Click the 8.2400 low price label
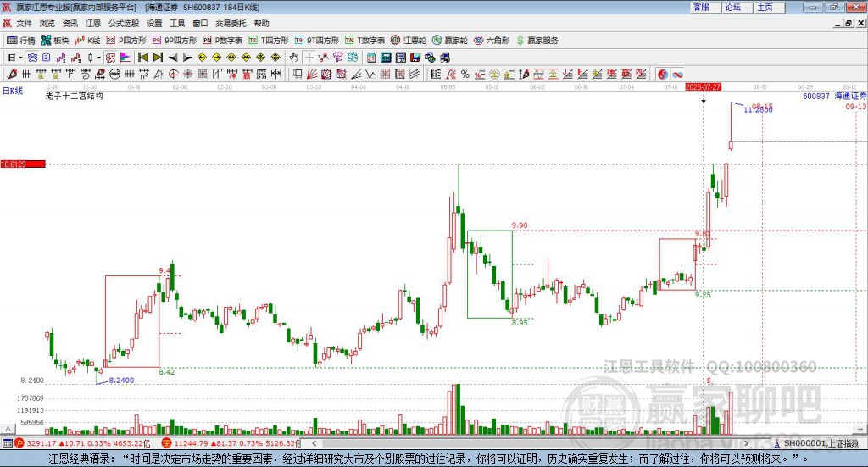The width and height of the screenshot is (868, 467). (122, 381)
